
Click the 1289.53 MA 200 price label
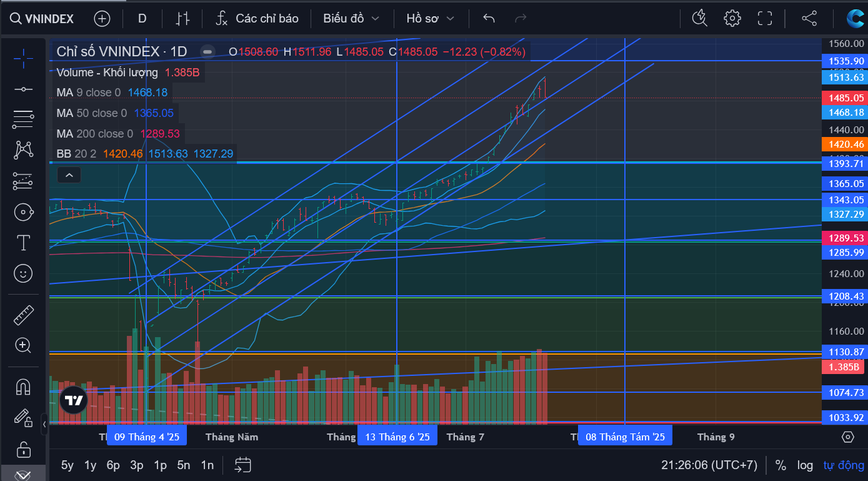(x=846, y=238)
